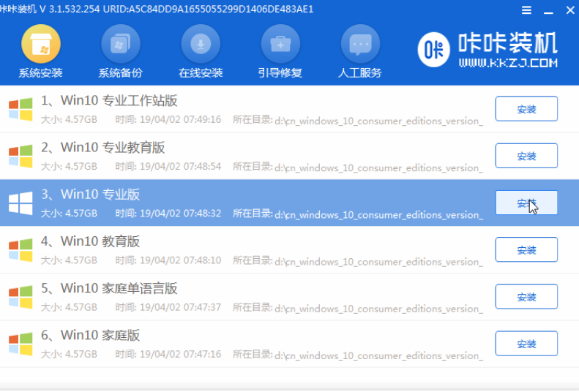Open the 在线安装 download icon
The height and width of the screenshot is (392, 579).
[x=201, y=44]
